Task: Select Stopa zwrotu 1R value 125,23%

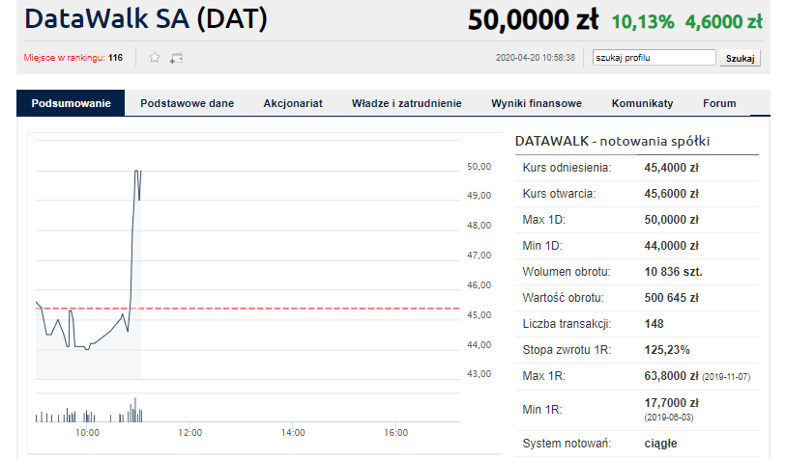Action: [x=667, y=350]
